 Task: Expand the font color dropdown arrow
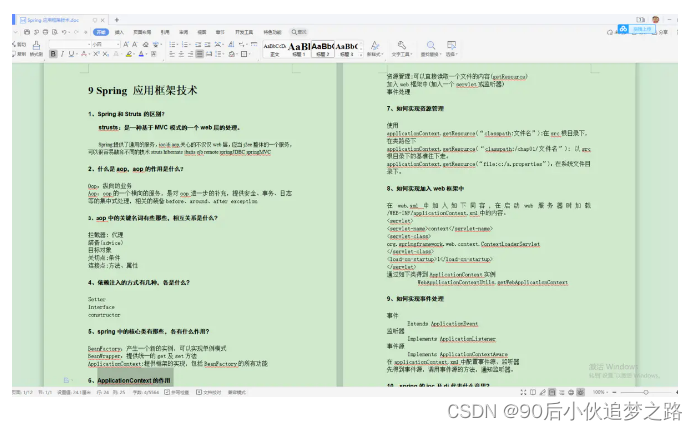click(x=147, y=54)
